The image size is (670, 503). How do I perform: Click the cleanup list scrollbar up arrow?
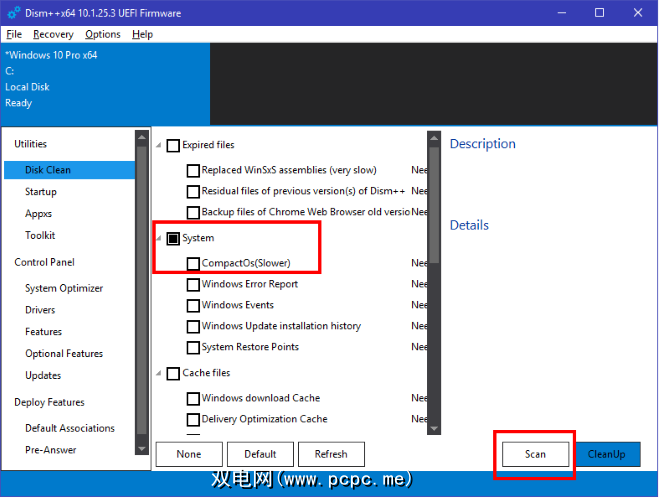pos(434,138)
